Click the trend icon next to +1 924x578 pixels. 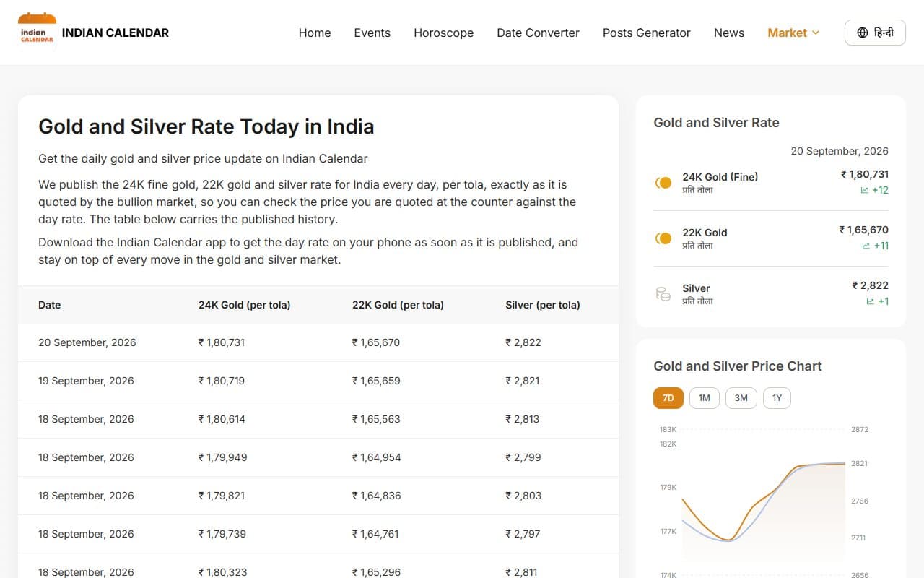870,301
